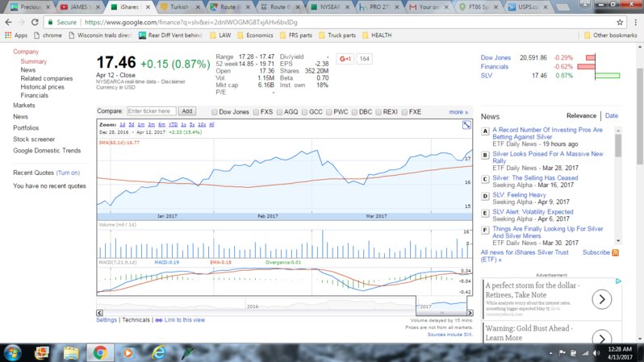Image resolution: width=644 pixels, height=362 pixels.
Task: Click the Chrome icon in the taskbar
Action: [x=99, y=352]
